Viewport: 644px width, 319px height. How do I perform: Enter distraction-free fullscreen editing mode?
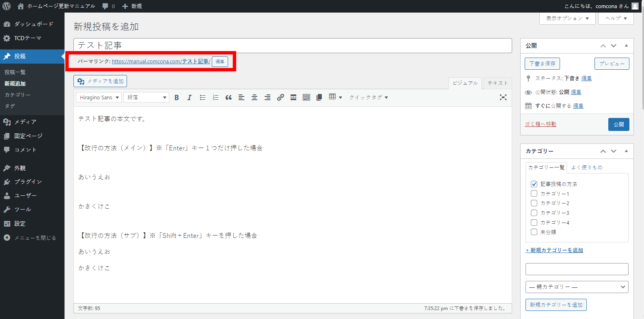pyautogui.click(x=503, y=97)
